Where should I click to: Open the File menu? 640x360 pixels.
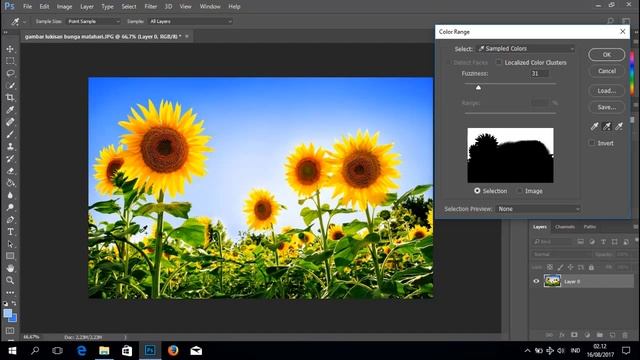click(x=27, y=7)
